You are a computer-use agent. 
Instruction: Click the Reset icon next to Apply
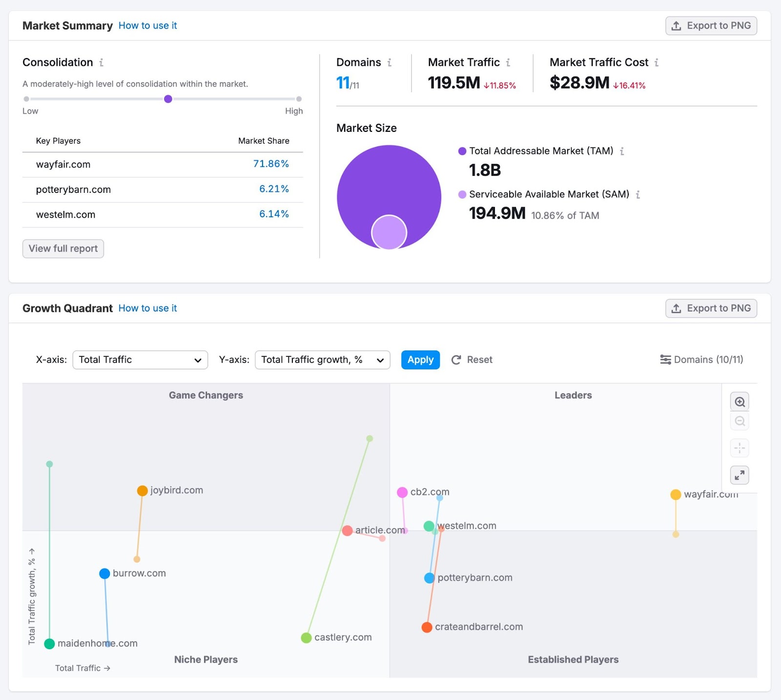(x=456, y=360)
